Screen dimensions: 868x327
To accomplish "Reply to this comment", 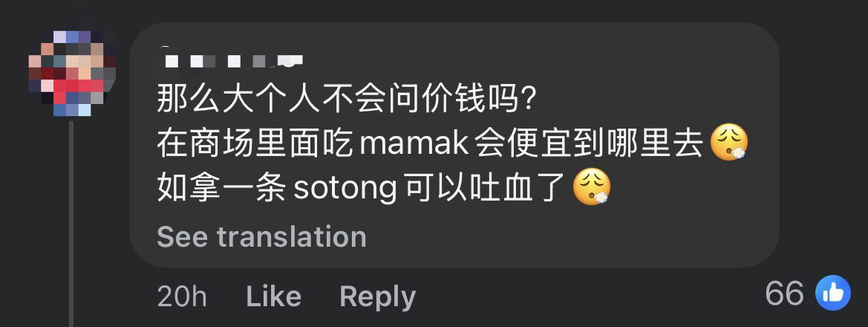I will pyautogui.click(x=377, y=297).
